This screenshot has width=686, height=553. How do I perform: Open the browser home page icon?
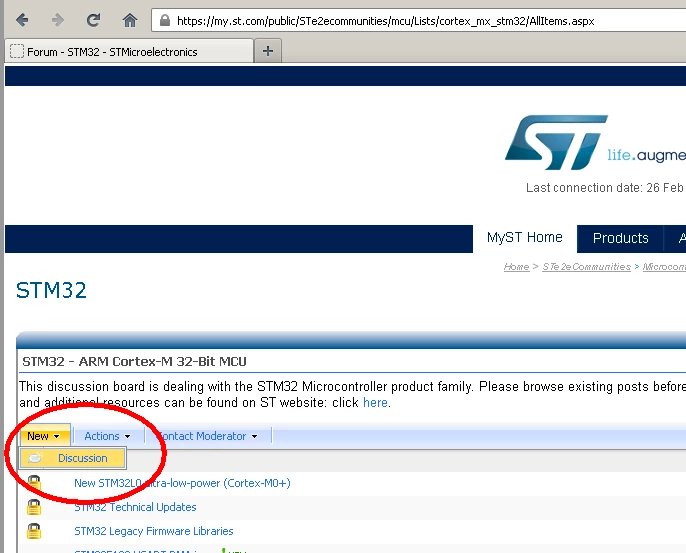click(x=130, y=20)
